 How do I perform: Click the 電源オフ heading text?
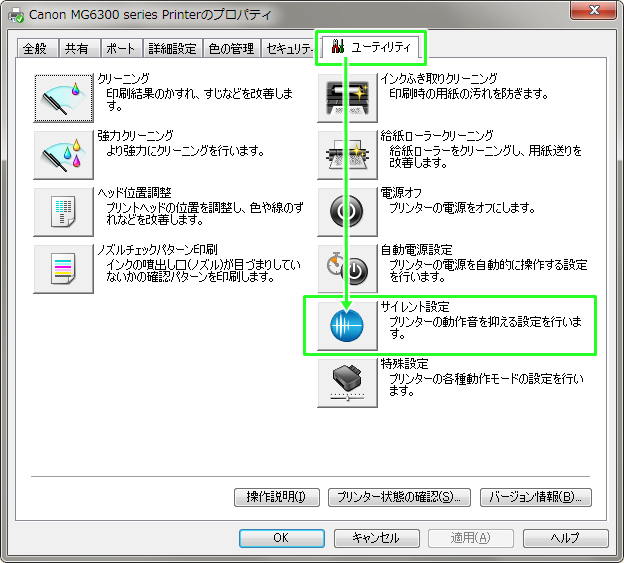pyautogui.click(x=401, y=193)
